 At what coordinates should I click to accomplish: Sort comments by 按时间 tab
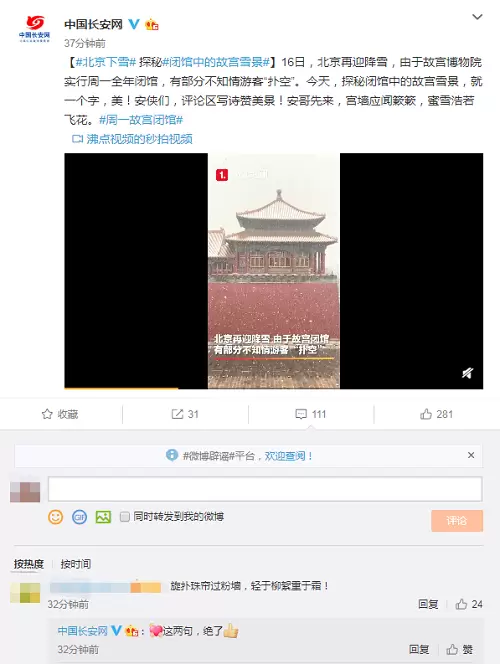click(75, 564)
